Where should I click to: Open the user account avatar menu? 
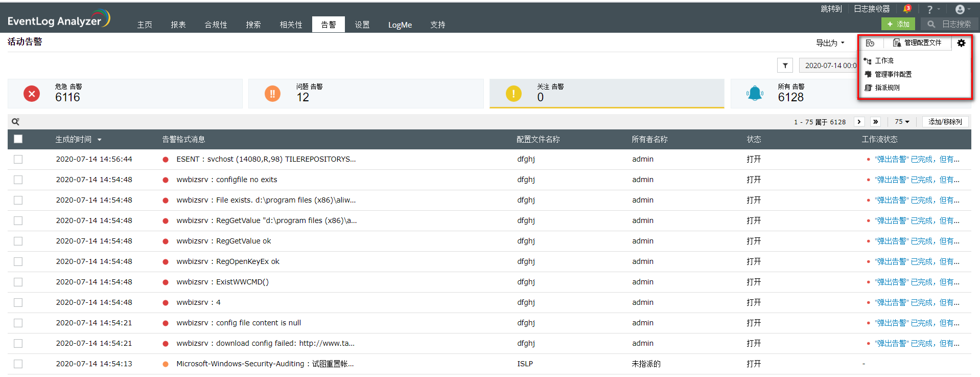(x=961, y=9)
